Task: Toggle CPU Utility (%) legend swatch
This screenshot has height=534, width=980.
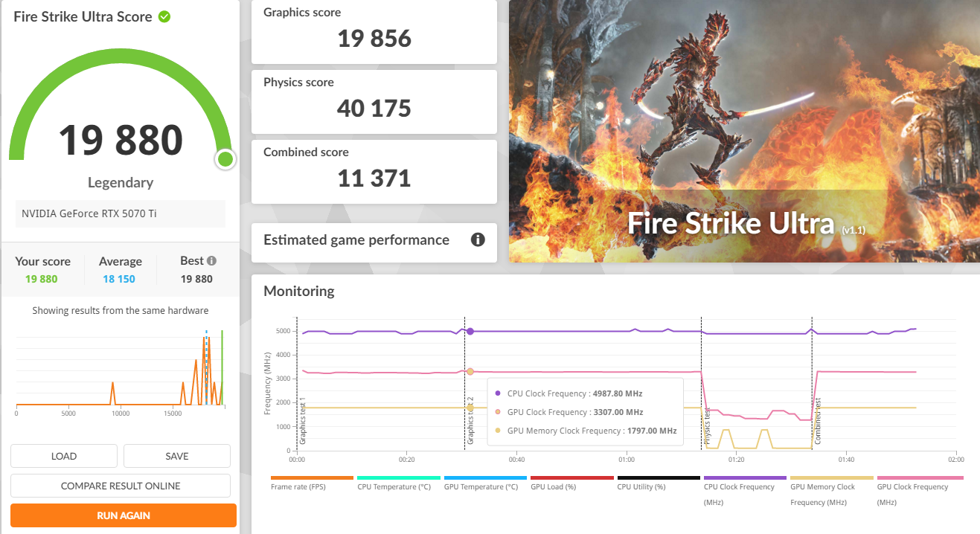Action: (x=659, y=478)
